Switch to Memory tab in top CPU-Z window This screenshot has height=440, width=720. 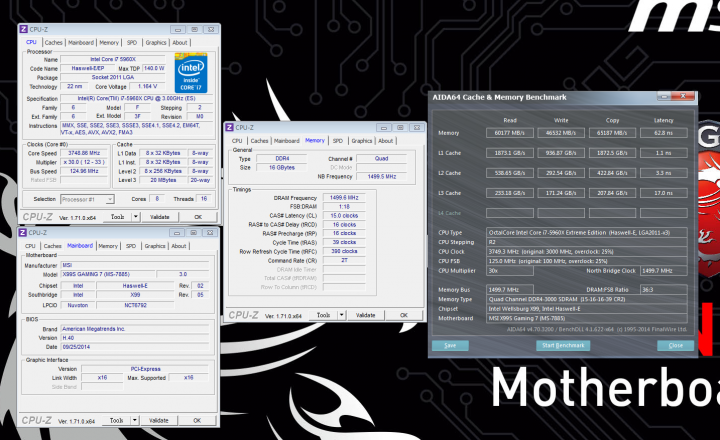pyautogui.click(x=109, y=42)
